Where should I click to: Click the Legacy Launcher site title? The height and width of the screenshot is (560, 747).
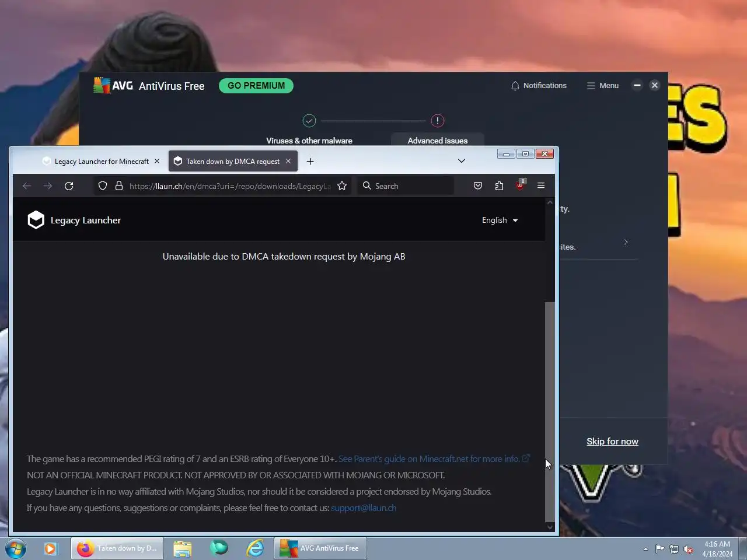86,220
